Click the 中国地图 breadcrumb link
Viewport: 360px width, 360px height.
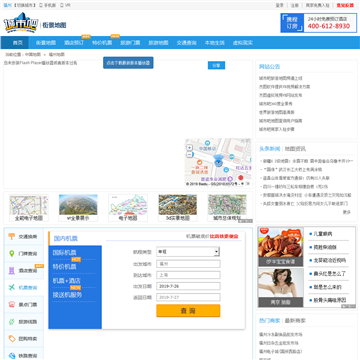(x=33, y=54)
